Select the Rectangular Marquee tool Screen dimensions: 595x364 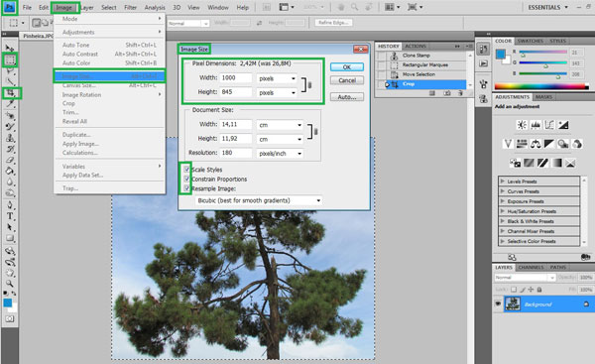[x=10, y=60]
